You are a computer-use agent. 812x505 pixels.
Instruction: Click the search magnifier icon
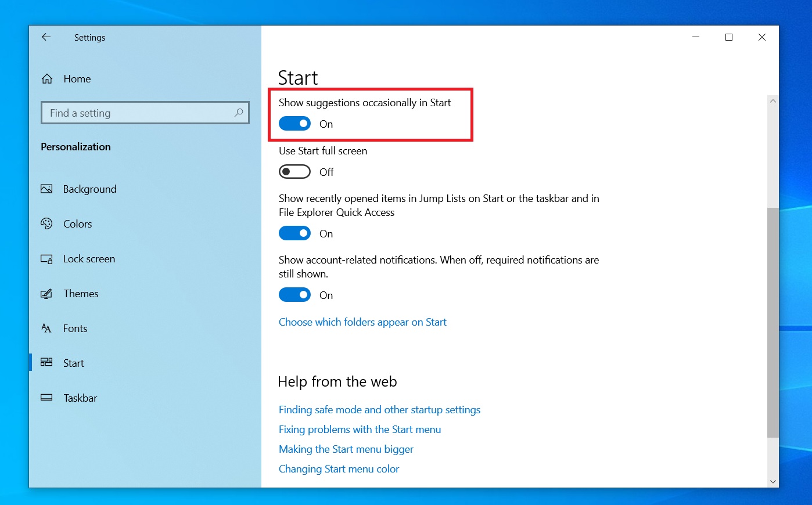(x=238, y=113)
